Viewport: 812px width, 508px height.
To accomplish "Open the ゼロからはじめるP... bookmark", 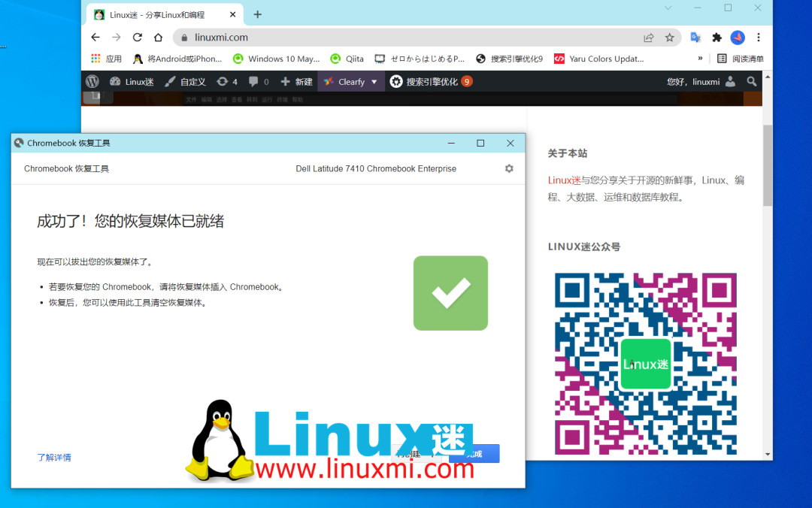I will tap(420, 59).
